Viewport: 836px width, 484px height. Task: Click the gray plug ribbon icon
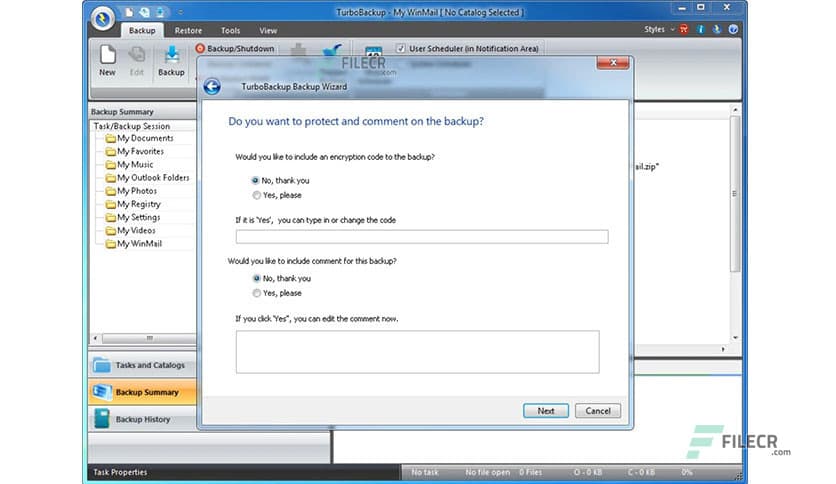point(298,51)
